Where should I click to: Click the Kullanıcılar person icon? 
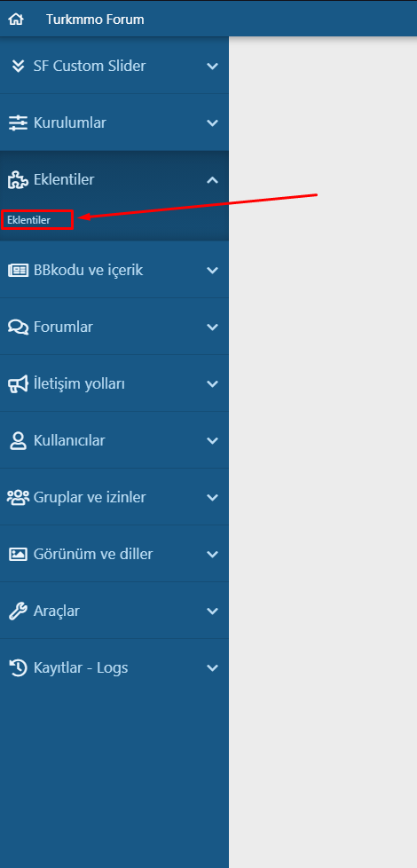coord(19,440)
